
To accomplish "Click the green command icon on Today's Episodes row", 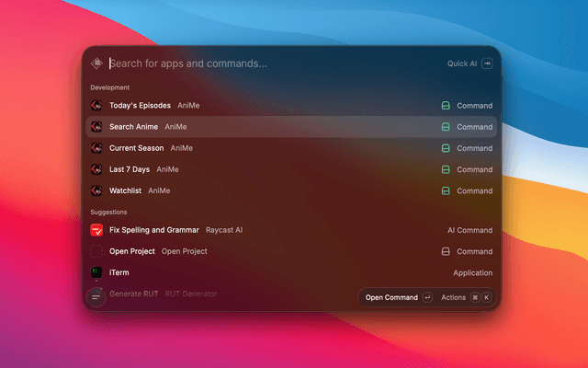I will [446, 106].
